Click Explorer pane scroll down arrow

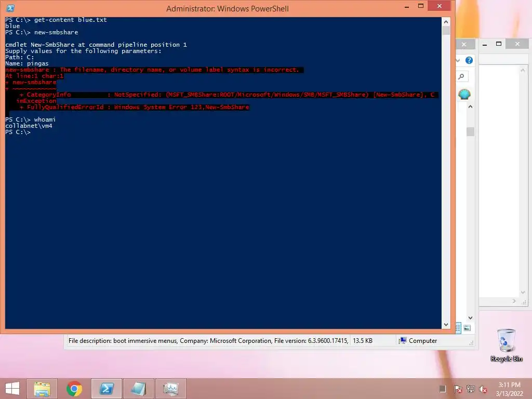point(470,318)
